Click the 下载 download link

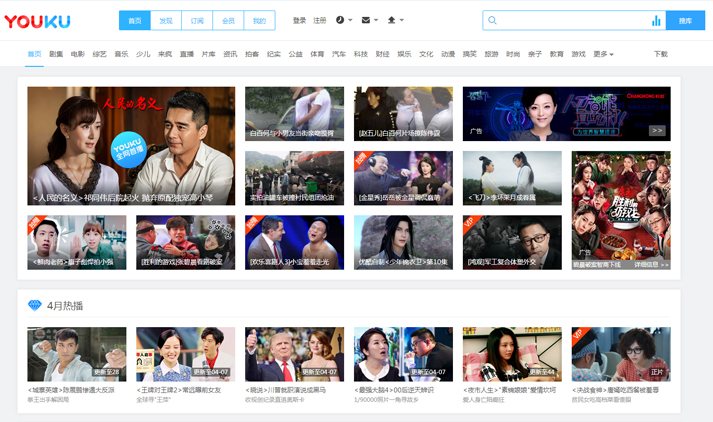click(x=661, y=54)
